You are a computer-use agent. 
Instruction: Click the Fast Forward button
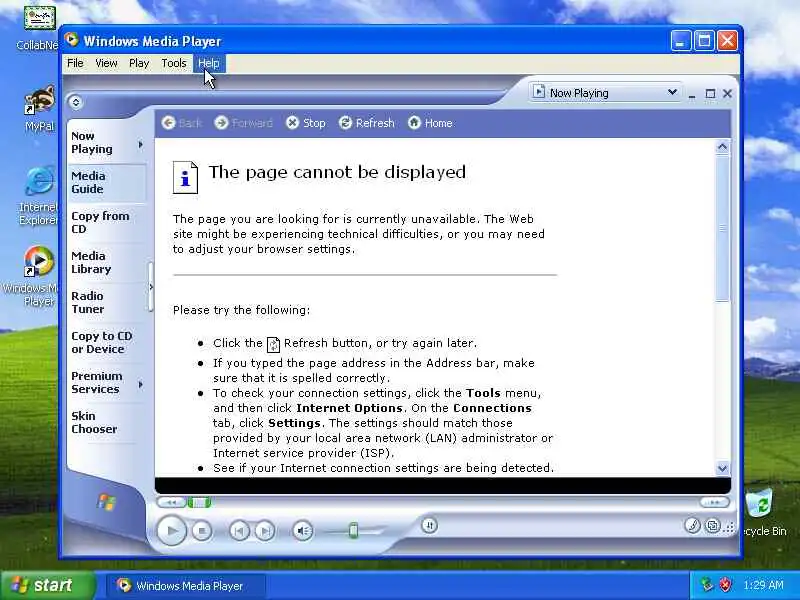714,503
